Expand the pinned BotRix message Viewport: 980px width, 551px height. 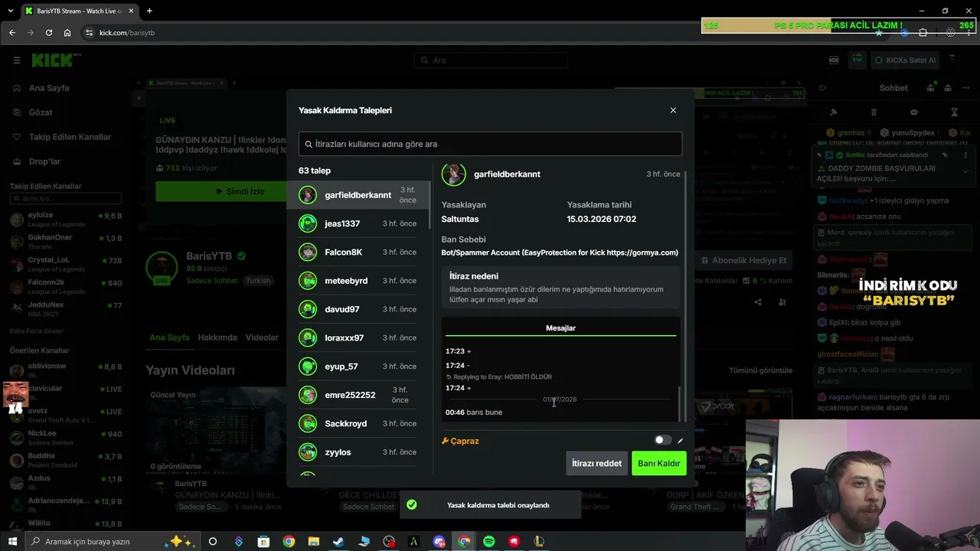965,171
